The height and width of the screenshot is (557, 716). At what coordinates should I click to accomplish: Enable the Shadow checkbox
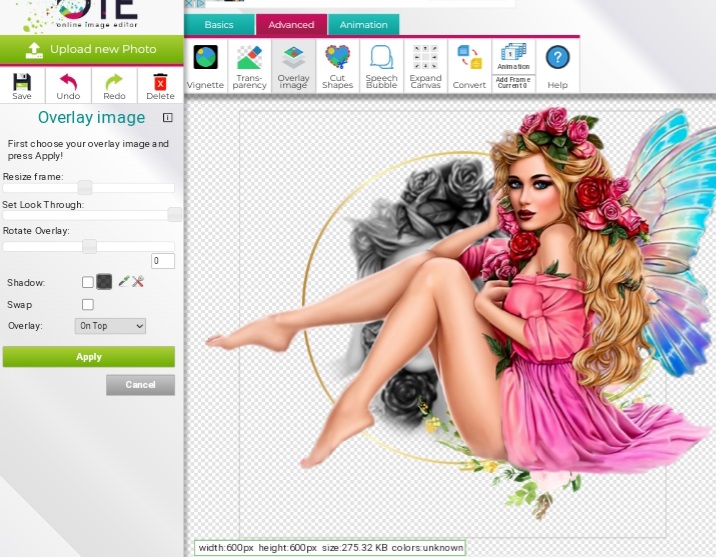tap(88, 283)
